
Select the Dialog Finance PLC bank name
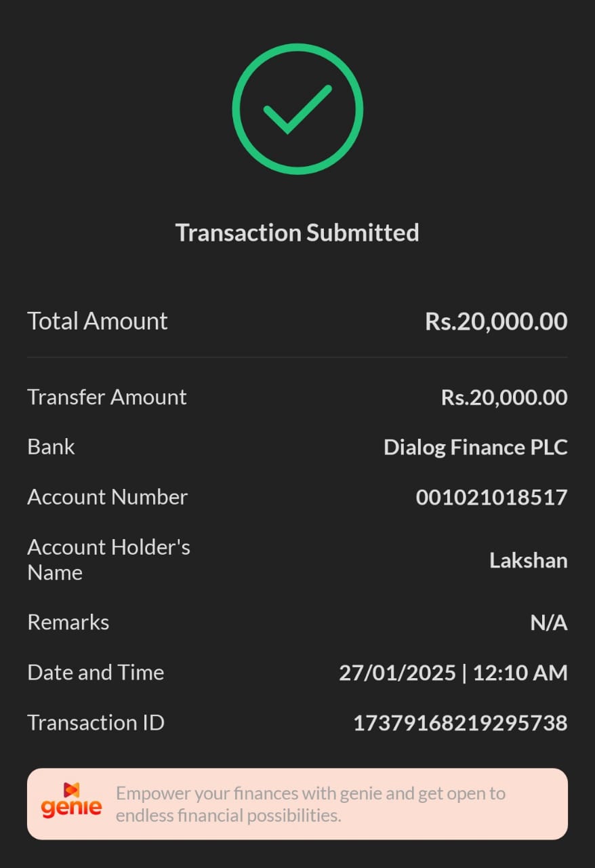tap(475, 447)
